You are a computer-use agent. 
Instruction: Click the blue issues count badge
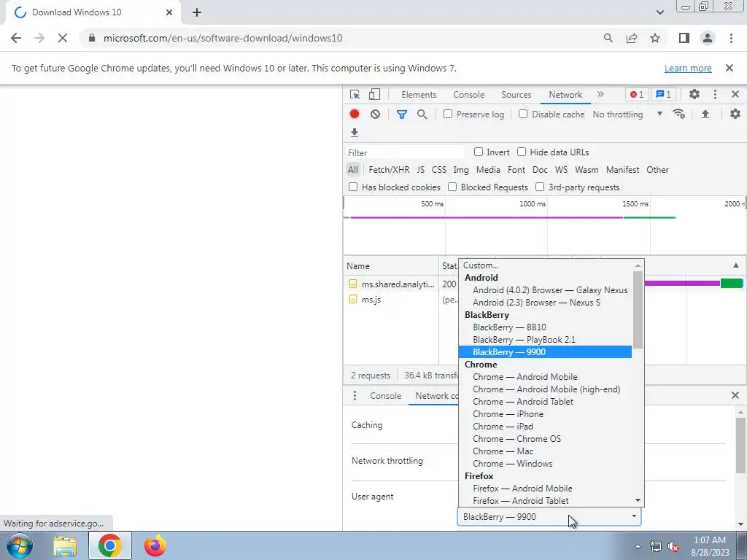[664, 94]
